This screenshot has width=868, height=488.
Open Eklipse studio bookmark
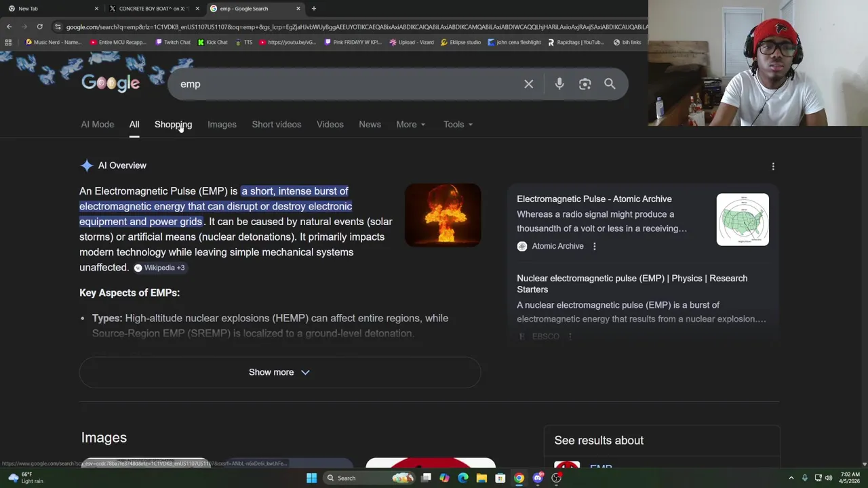click(x=460, y=42)
